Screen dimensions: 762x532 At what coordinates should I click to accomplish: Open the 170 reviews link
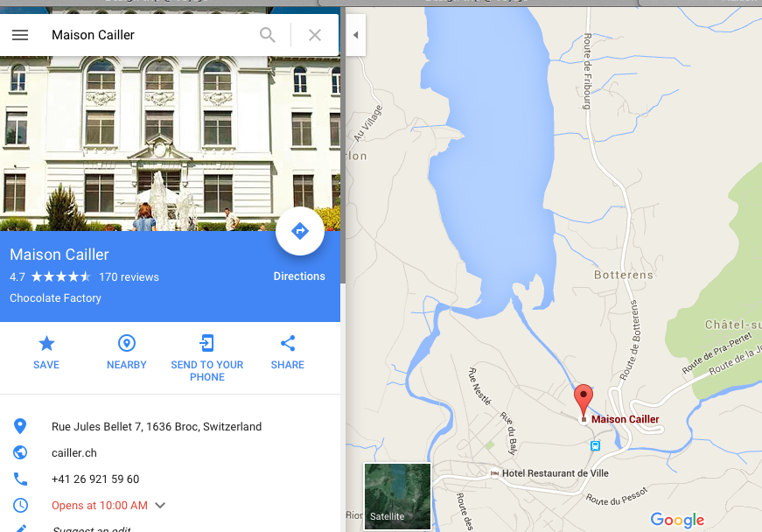(x=129, y=276)
